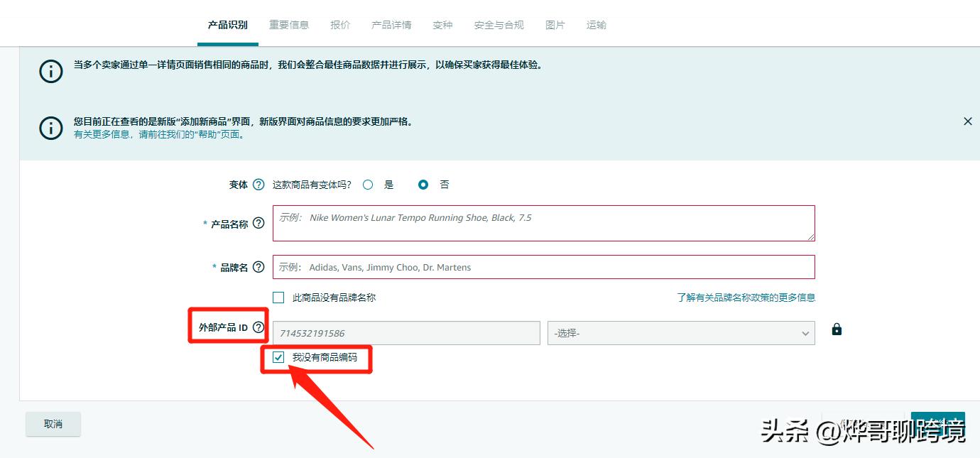Click the 外部产品 ID input field
This screenshot has height=458, width=980.
click(x=405, y=332)
